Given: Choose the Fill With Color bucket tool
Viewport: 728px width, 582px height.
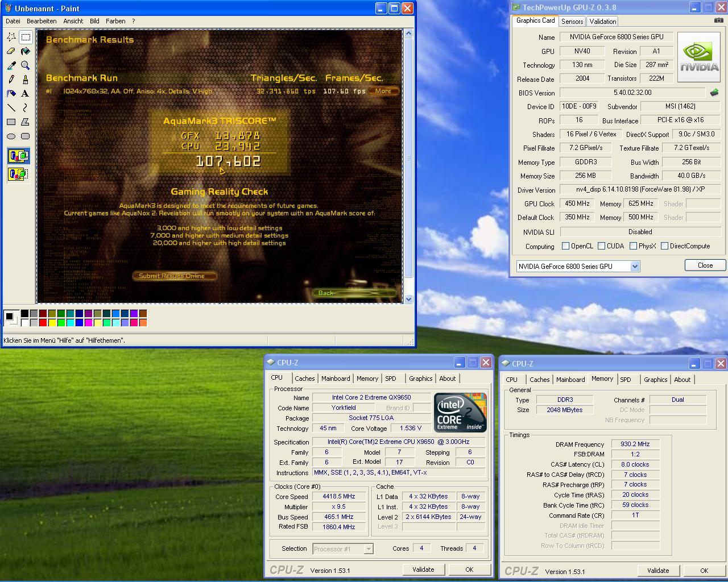Looking at the screenshot, I should 26,52.
